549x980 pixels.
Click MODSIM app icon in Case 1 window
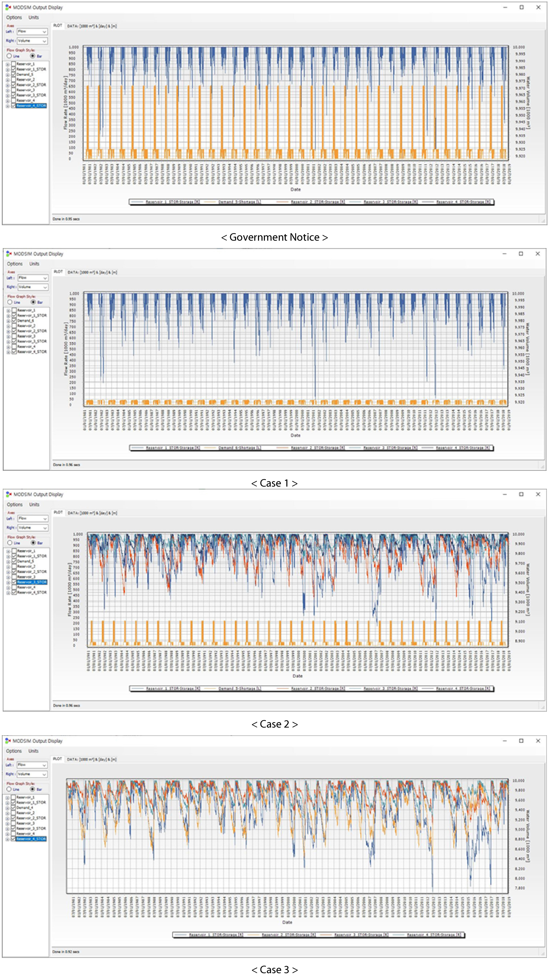[x=9, y=254]
